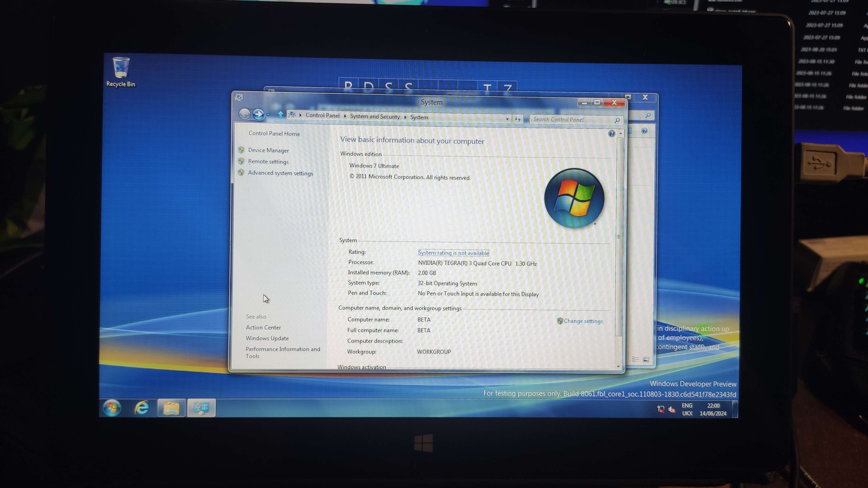This screenshot has height=488, width=868.
Task: Open File Explorer taskbar icon
Action: pyautogui.click(x=171, y=408)
